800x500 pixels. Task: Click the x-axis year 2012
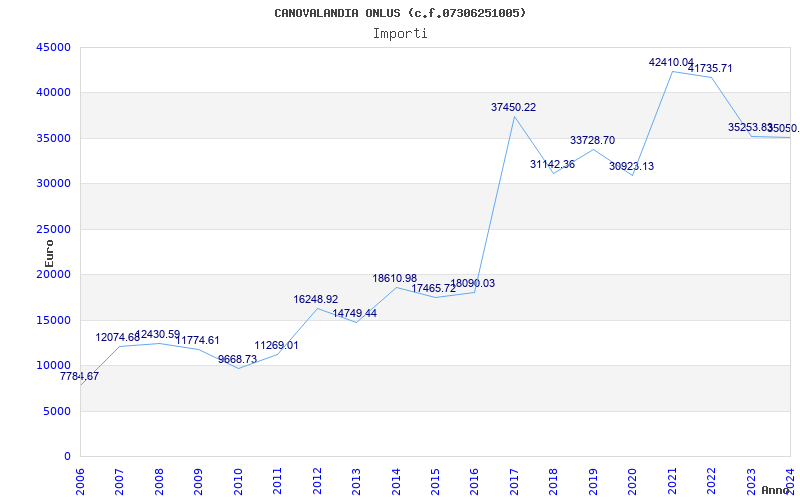pyautogui.click(x=317, y=480)
